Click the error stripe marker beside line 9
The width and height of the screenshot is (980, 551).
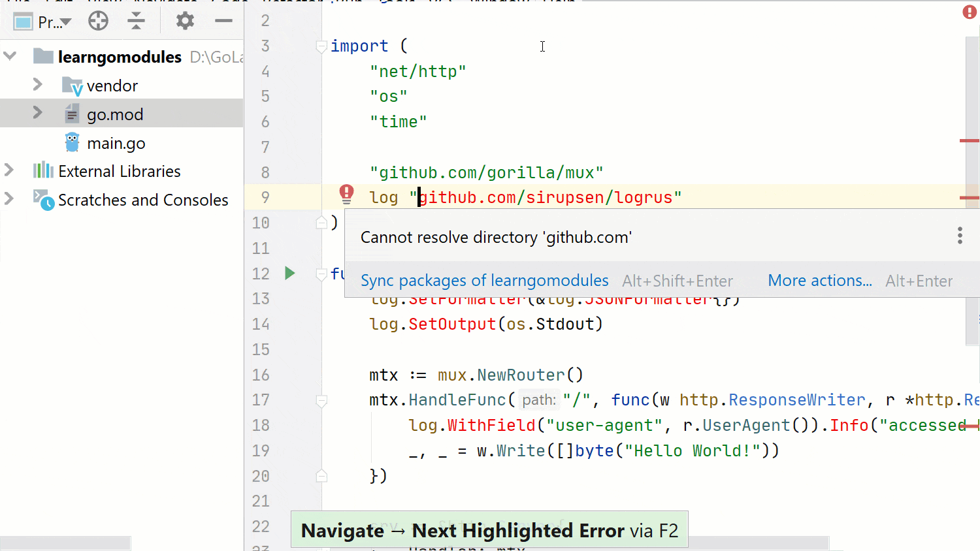click(x=969, y=197)
